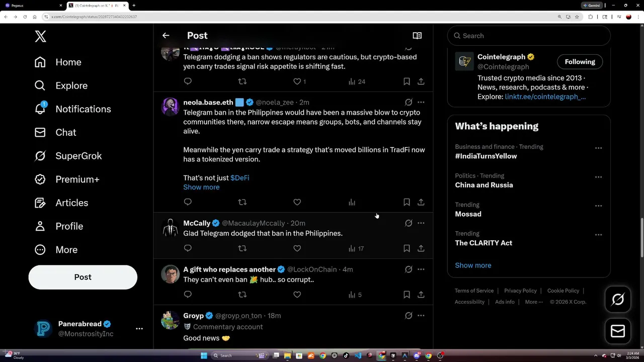This screenshot has height=362, width=644.
Task: Click the X logo in sidebar
Action: [40, 36]
